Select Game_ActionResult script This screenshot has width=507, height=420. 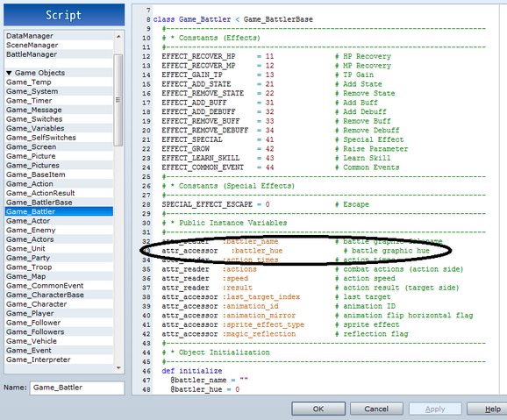[59, 193]
